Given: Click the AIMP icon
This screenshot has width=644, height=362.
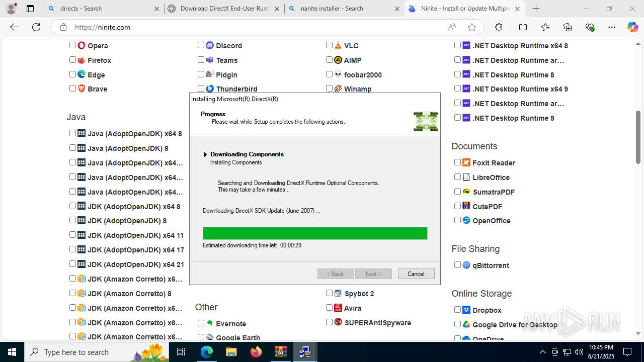Looking at the screenshot, I should point(338,60).
